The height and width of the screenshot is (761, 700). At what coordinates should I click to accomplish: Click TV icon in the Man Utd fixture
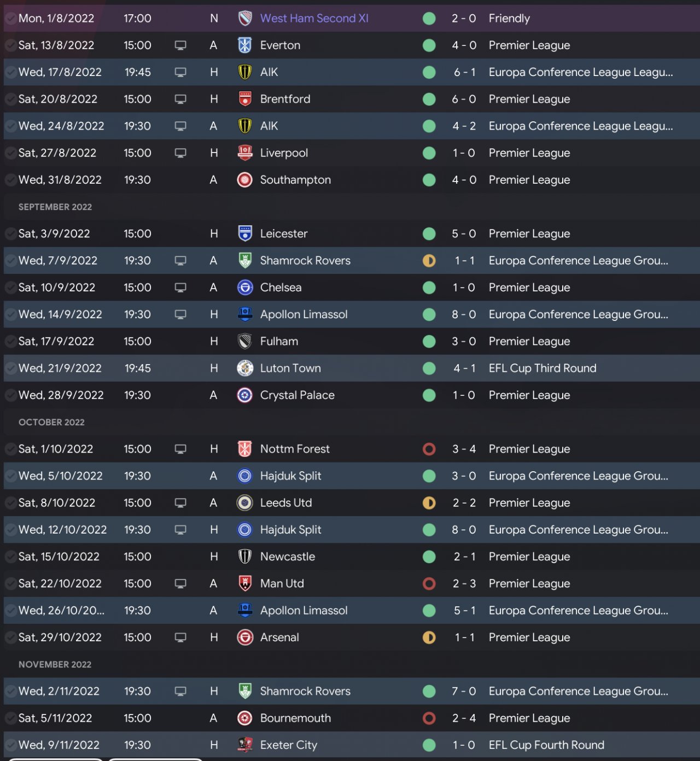click(180, 584)
